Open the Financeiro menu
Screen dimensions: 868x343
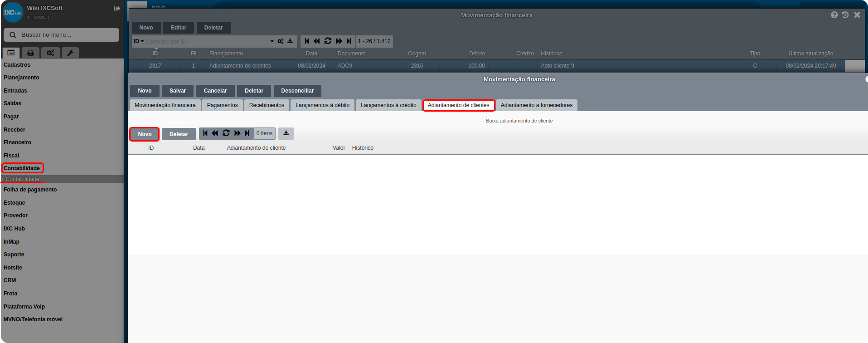[17, 142]
